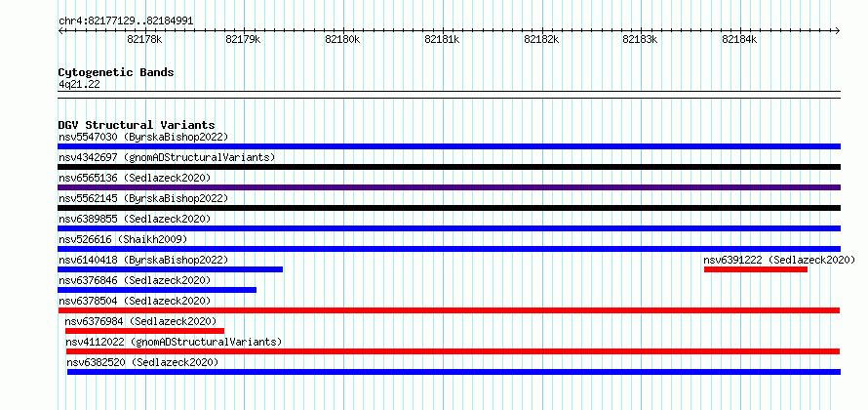Open nsv526616 (Shaikh2009) variant label
The image size is (868, 410).
click(x=123, y=239)
